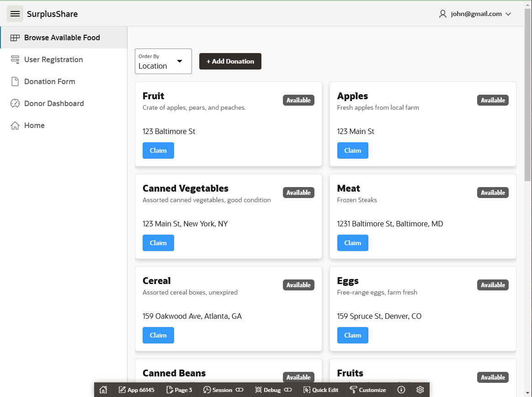Click the Available badge on Apples card

493,100
